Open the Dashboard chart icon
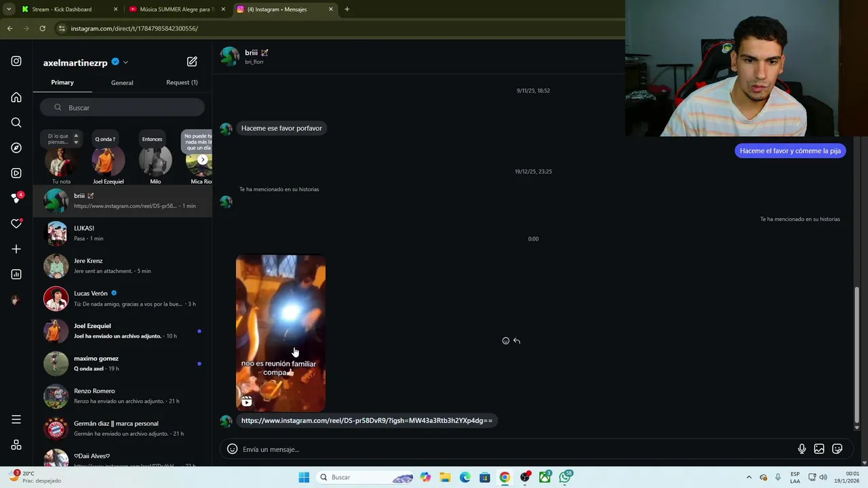The image size is (868, 488). (16, 274)
